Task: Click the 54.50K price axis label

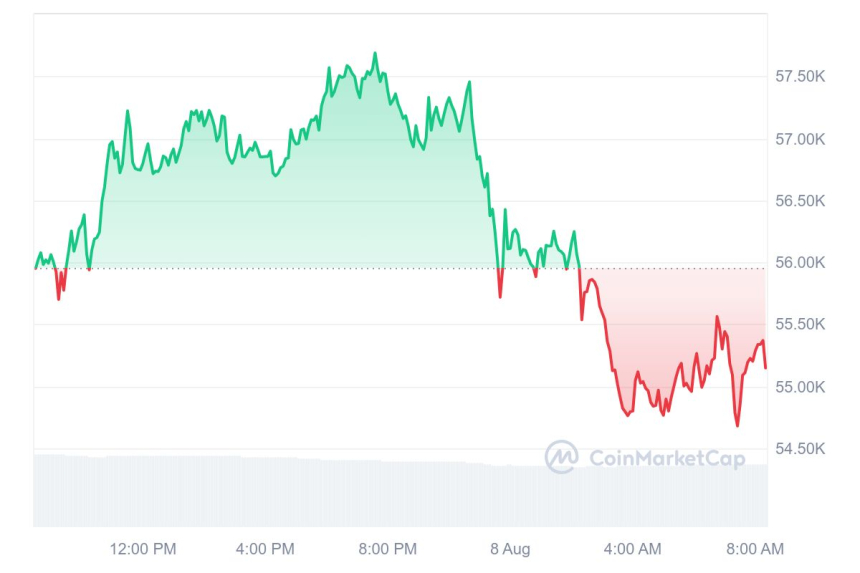Action: tap(800, 449)
